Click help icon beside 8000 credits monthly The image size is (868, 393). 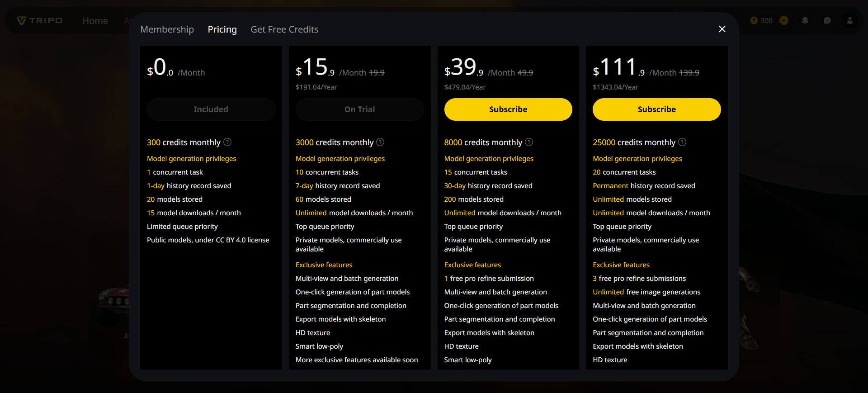tap(529, 142)
